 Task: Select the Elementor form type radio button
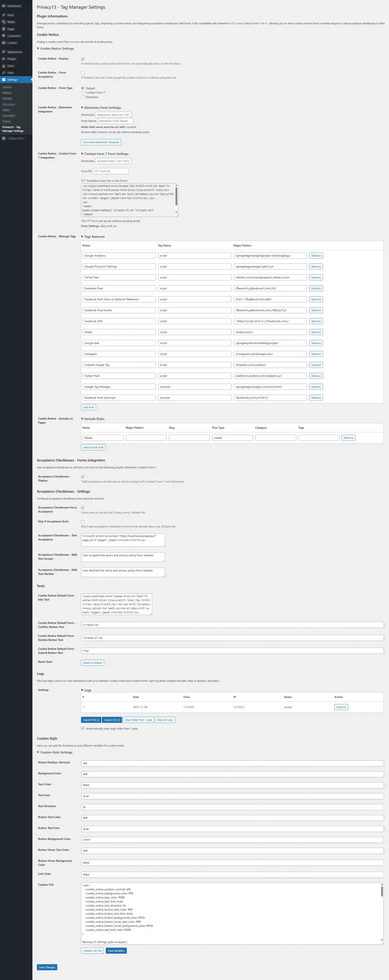pos(83,97)
